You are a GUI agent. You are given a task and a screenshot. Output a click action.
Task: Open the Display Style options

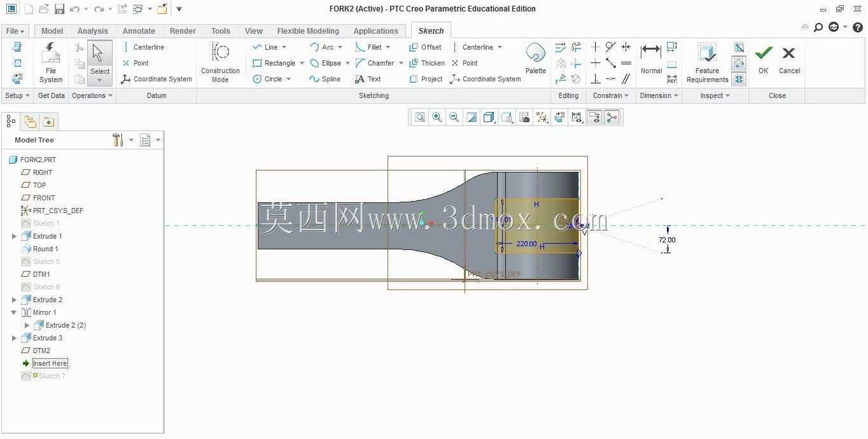pos(489,117)
